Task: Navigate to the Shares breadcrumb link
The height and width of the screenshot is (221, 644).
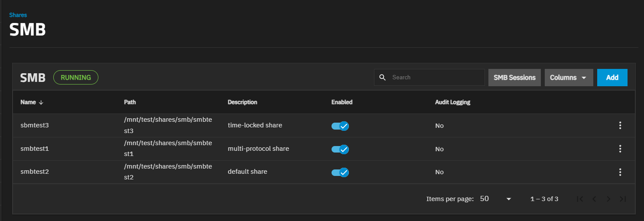Action: [18, 15]
